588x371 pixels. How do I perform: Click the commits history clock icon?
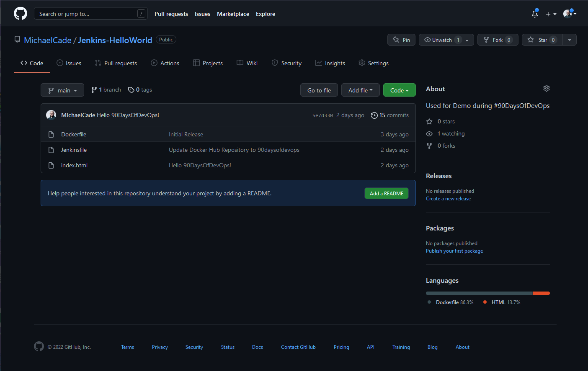pyautogui.click(x=374, y=115)
